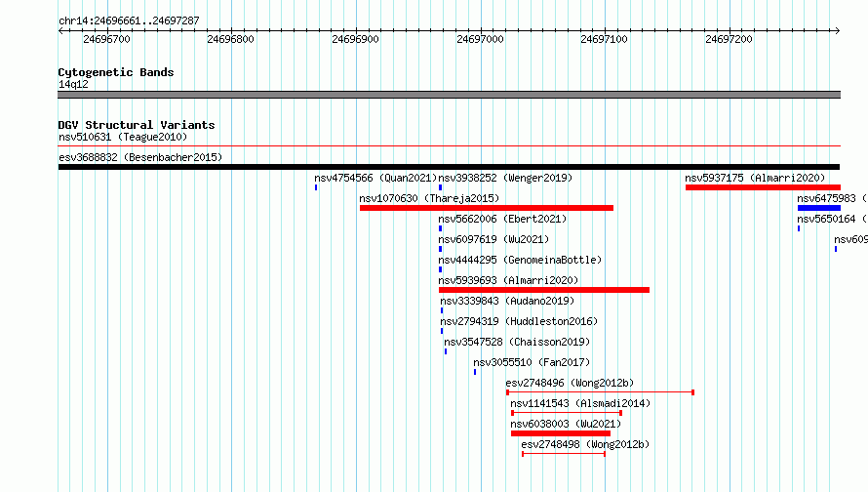Screen dimensions: 868x492
Task: Click the red bar of nsv5939693
Action: [x=544, y=290]
